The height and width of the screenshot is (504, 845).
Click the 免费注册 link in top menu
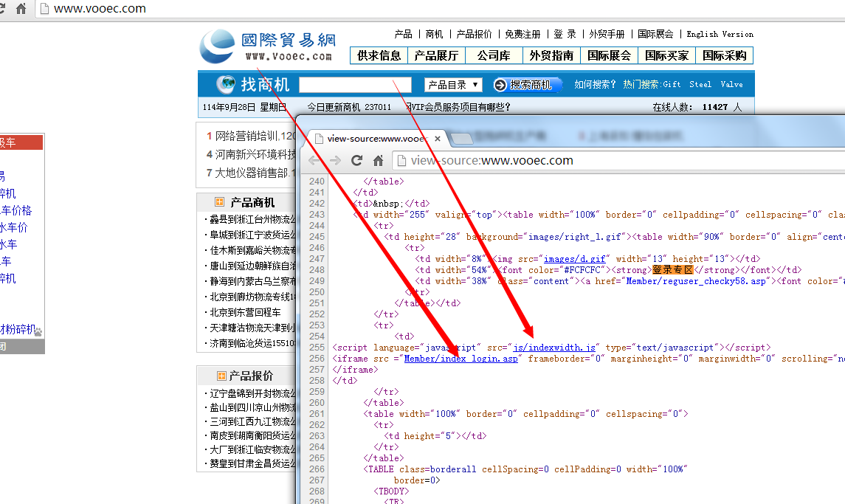(522, 34)
